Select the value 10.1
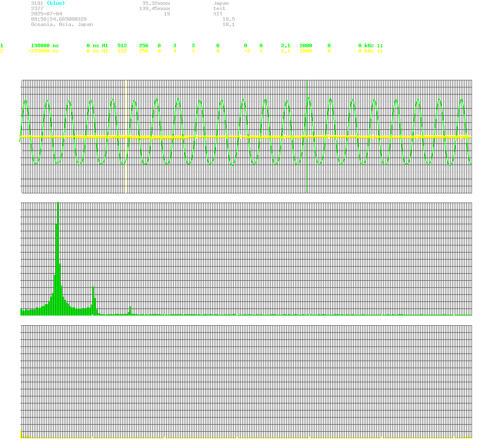The height and width of the screenshot is (448, 483). point(228,24)
